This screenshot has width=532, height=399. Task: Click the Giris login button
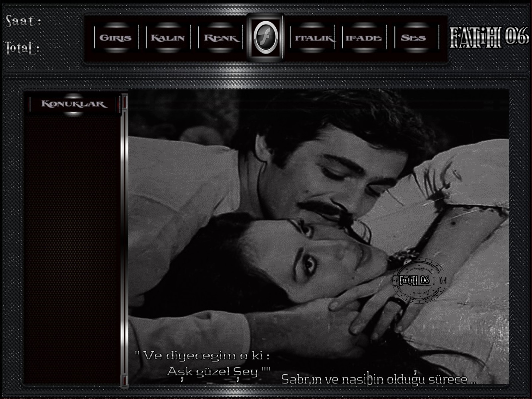click(116, 38)
